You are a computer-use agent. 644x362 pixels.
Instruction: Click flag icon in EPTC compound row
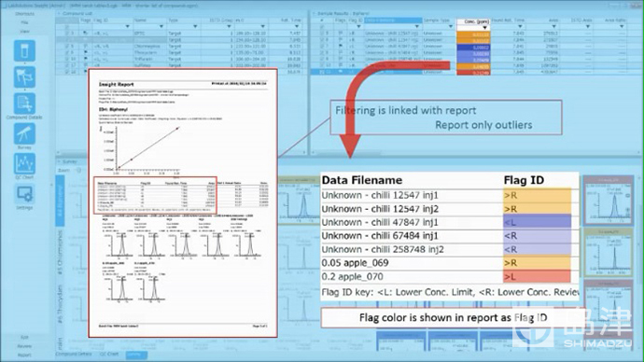point(86,34)
